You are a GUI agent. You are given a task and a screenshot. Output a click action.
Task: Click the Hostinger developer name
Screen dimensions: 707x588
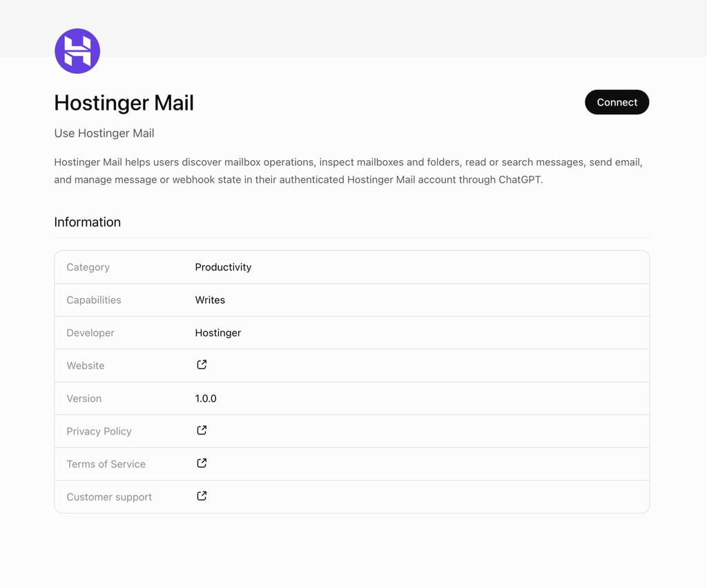tap(218, 333)
